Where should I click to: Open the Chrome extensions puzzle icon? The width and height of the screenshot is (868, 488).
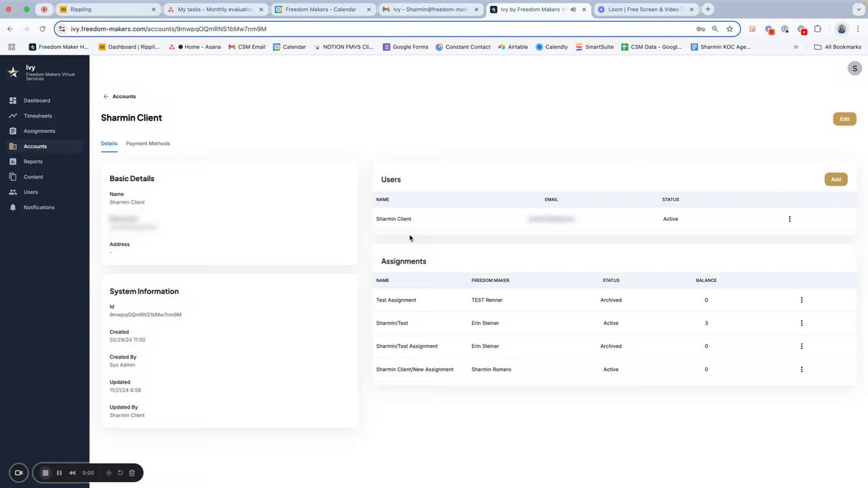click(x=818, y=29)
